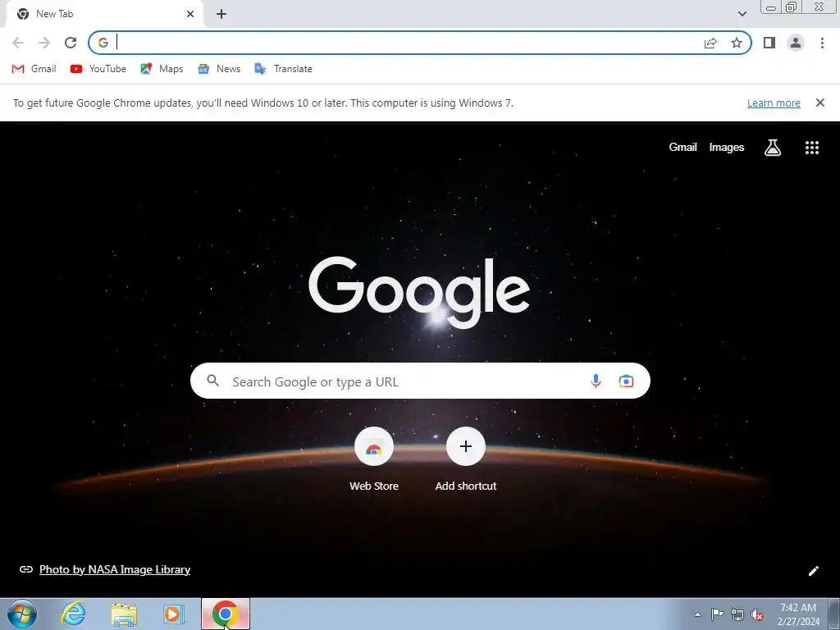Click the back navigation arrow
840x630 pixels.
(x=18, y=43)
